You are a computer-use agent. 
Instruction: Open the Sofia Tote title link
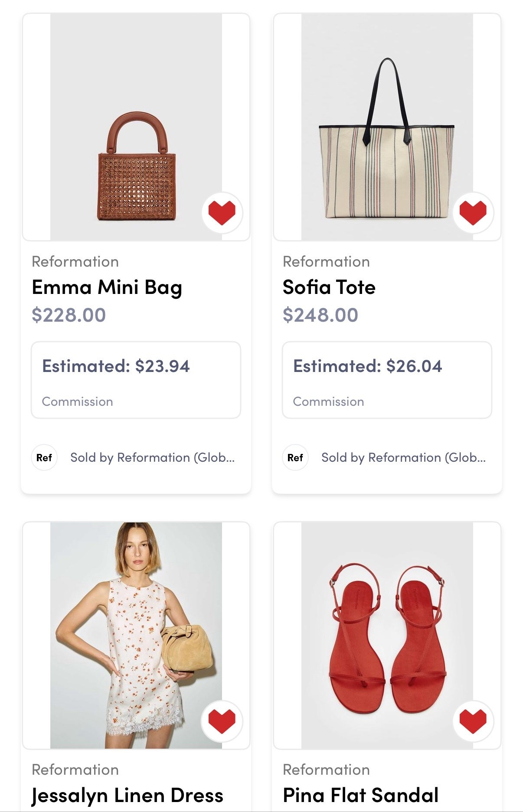tap(329, 287)
